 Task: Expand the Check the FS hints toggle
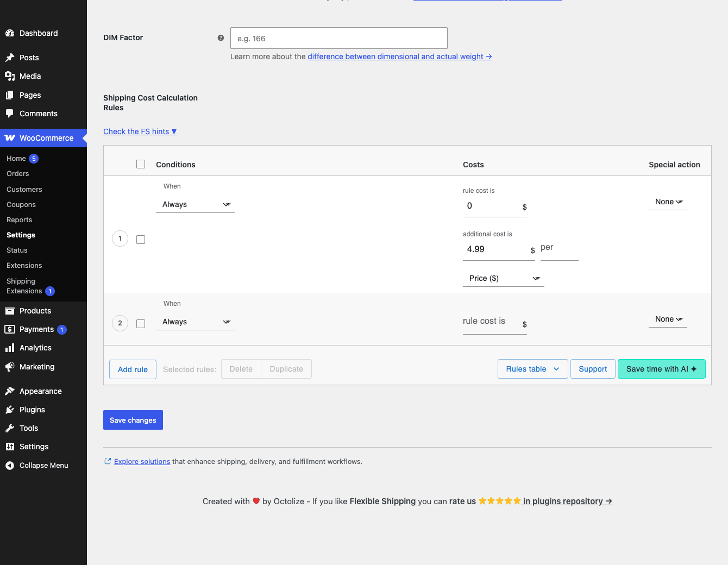click(140, 131)
